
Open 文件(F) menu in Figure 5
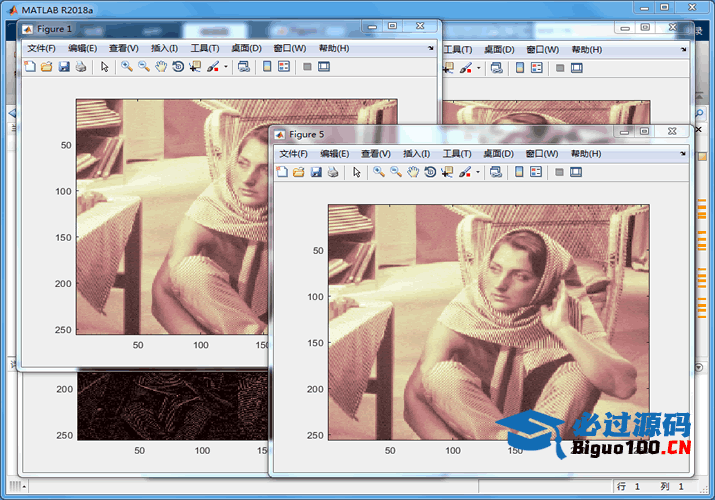pos(294,154)
